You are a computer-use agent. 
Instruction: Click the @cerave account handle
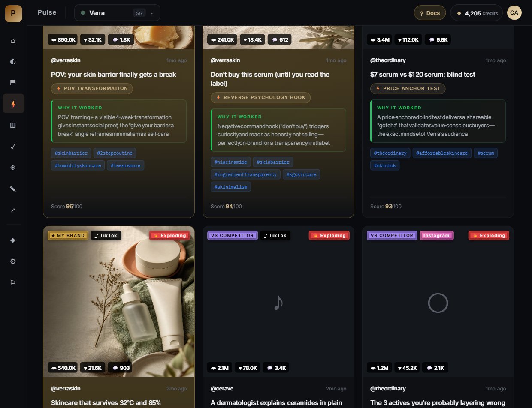pos(222,389)
